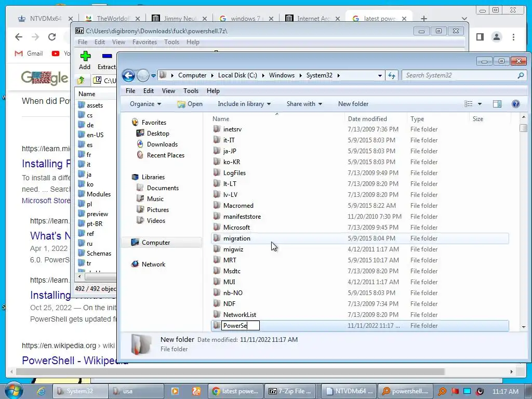The image size is (532, 399).
Task: Open Recent Places in navigation pane
Action: pos(165,155)
